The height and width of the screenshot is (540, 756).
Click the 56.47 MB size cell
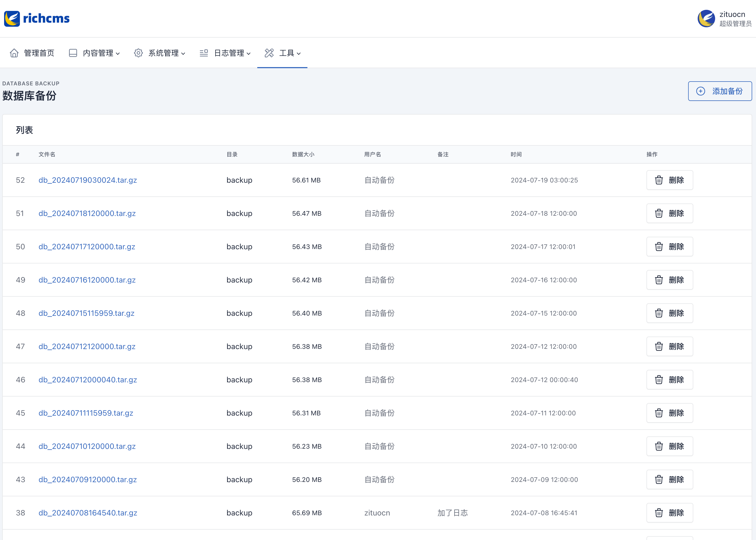click(x=307, y=213)
